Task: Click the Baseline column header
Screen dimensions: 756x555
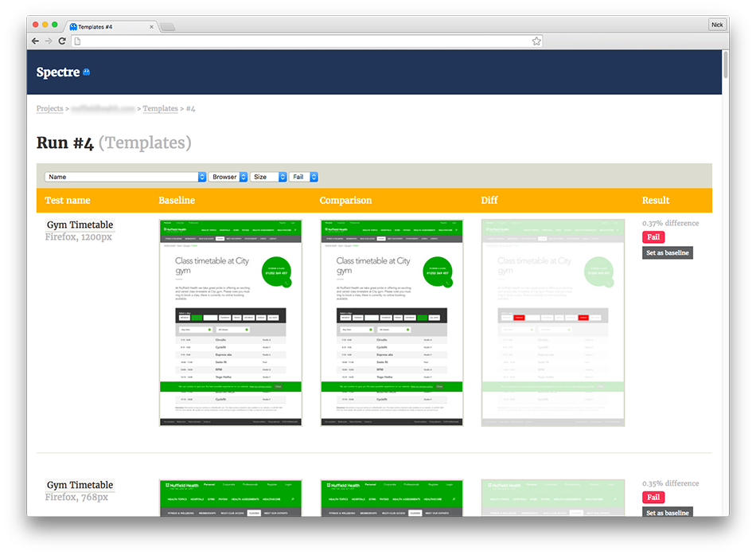Action: point(177,201)
